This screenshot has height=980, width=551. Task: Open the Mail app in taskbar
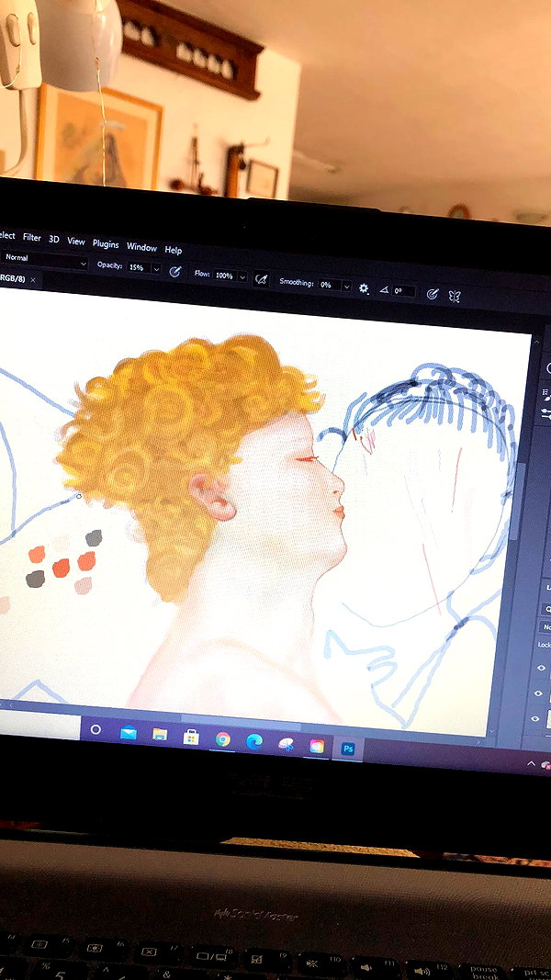pyautogui.click(x=128, y=733)
